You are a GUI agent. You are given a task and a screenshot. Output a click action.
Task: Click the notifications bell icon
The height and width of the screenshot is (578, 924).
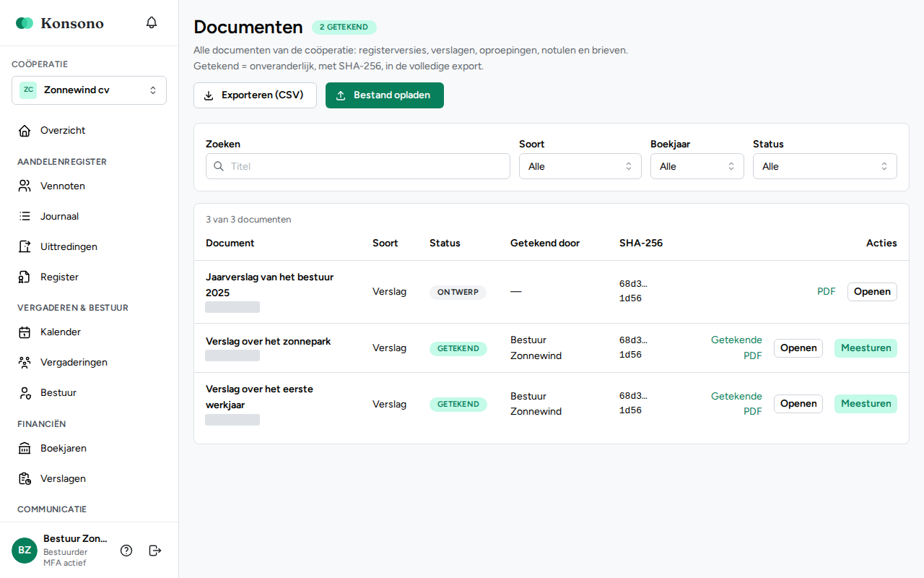pos(152,22)
